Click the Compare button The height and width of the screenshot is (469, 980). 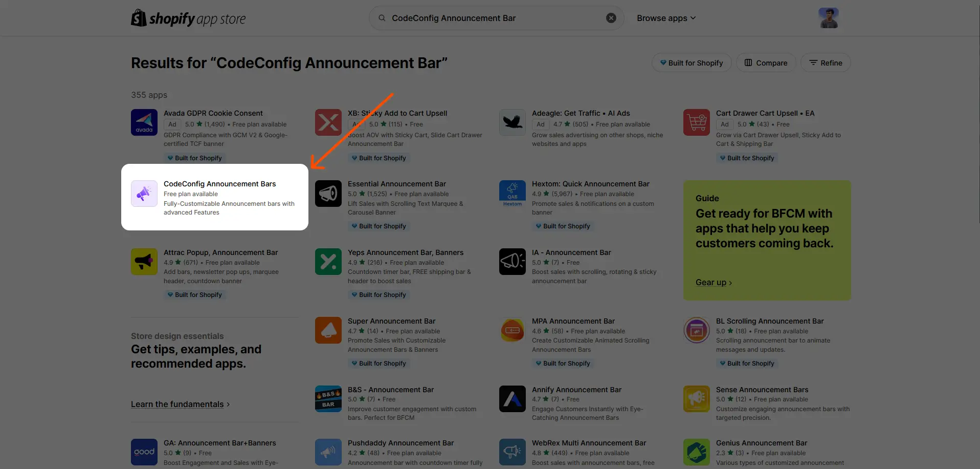point(766,63)
